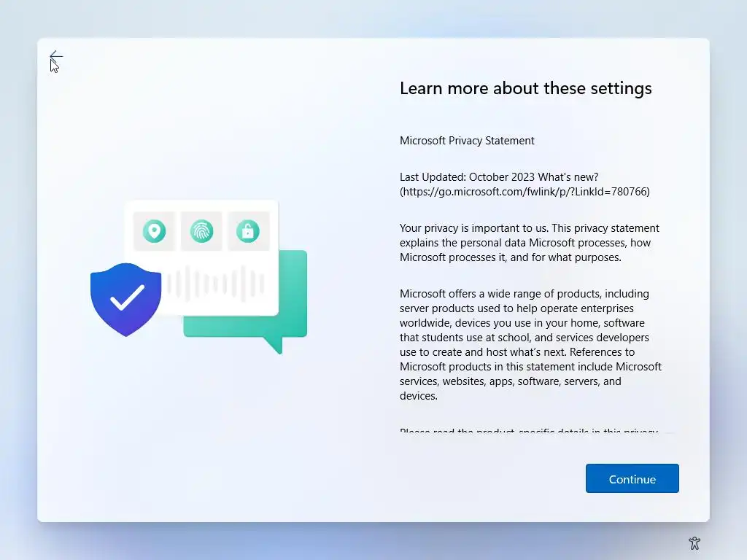The image size is (747, 560).
Task: Open the accessibility icon at bottom right
Action: [694, 542]
